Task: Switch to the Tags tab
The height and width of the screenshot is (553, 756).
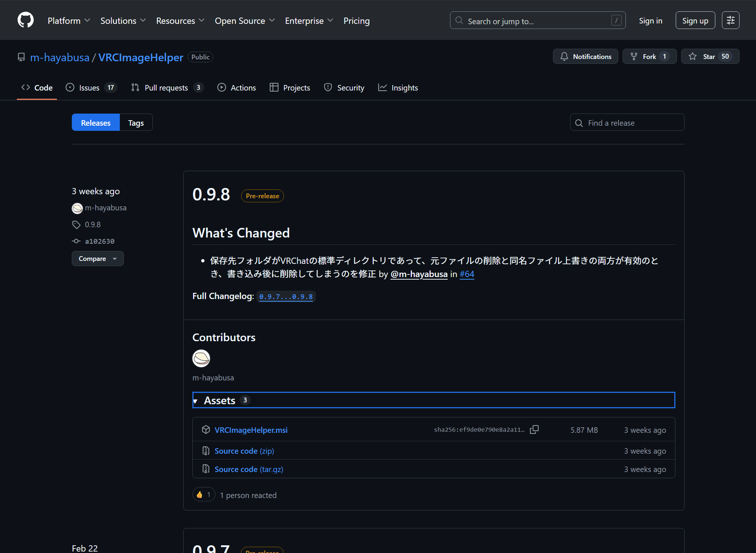Action: pos(136,122)
